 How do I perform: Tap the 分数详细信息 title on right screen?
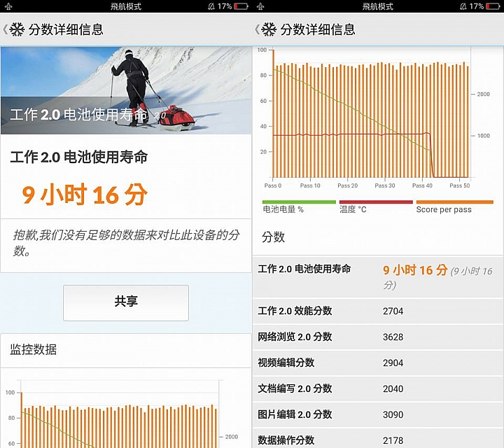click(x=318, y=29)
